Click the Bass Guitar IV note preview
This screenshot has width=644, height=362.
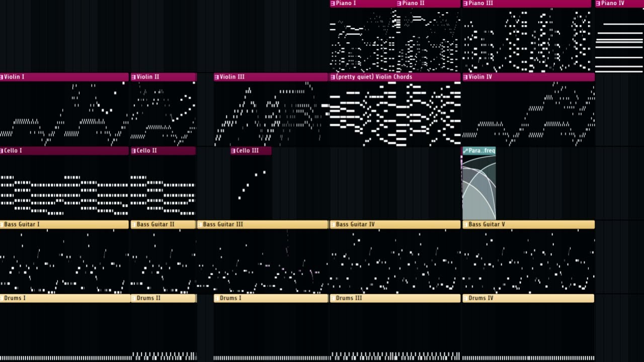click(395, 261)
